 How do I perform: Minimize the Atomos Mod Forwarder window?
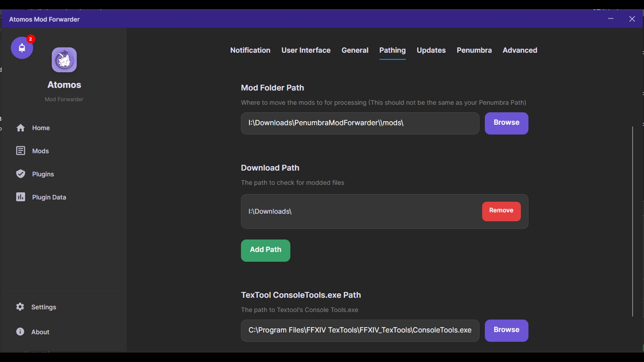[611, 19]
